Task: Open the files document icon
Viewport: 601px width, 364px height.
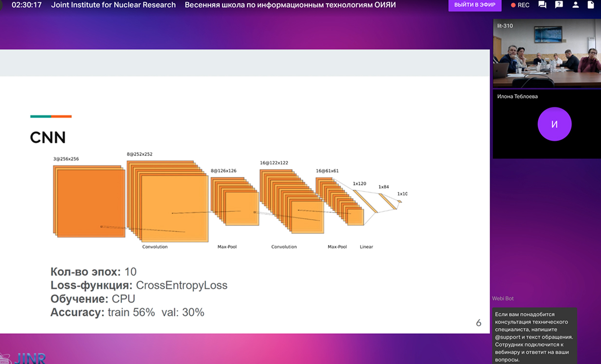Action: (592, 5)
